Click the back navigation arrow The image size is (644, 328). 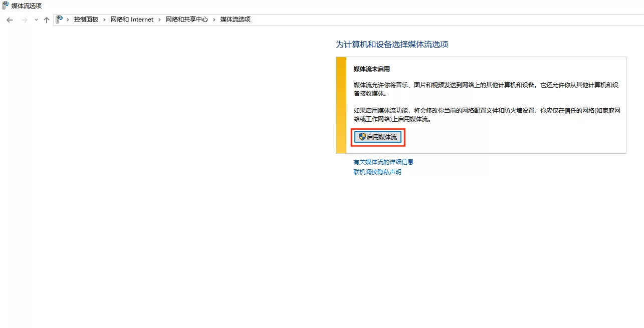click(10, 20)
